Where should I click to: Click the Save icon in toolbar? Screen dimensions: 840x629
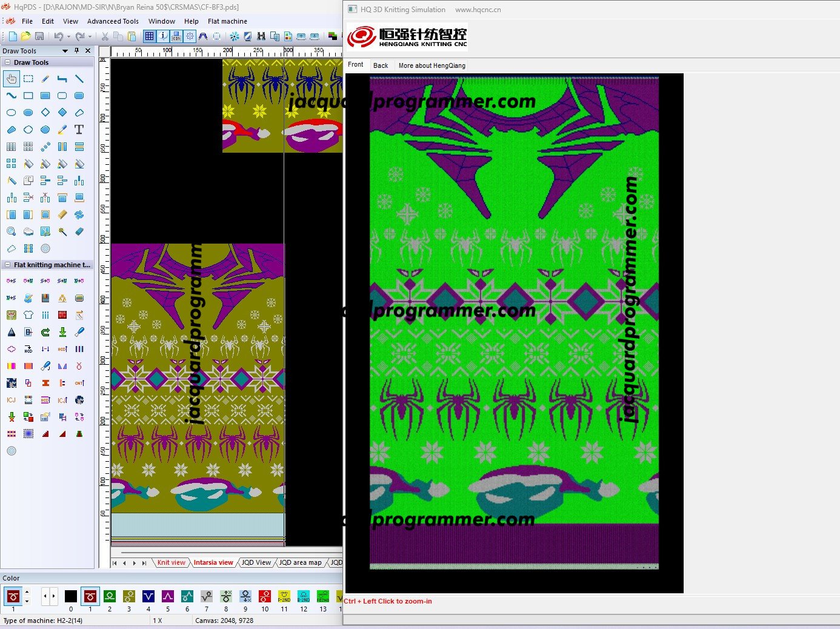(x=39, y=36)
